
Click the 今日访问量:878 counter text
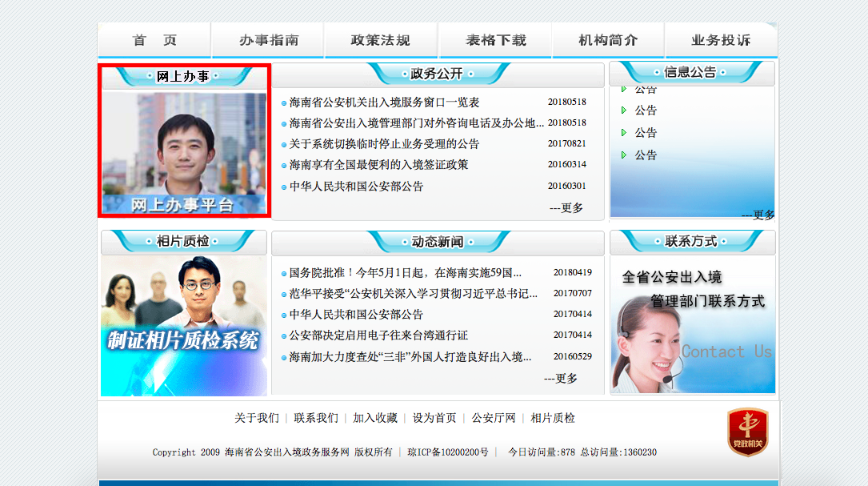(x=542, y=452)
